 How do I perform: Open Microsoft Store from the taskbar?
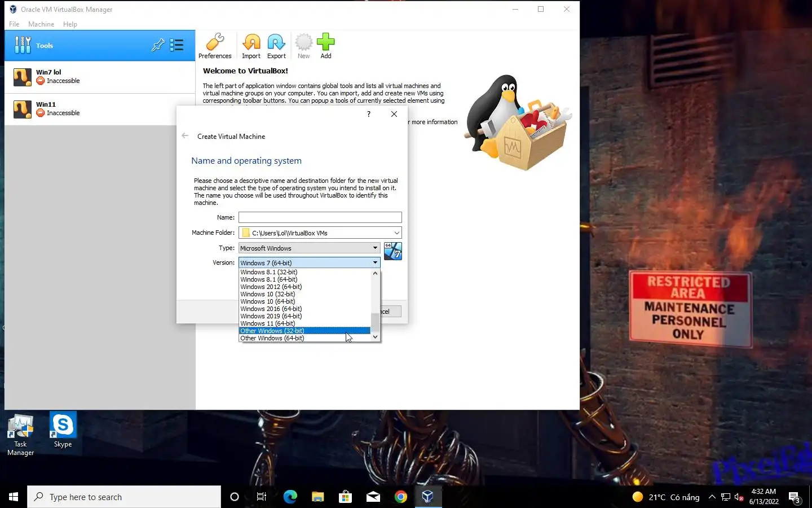point(345,497)
